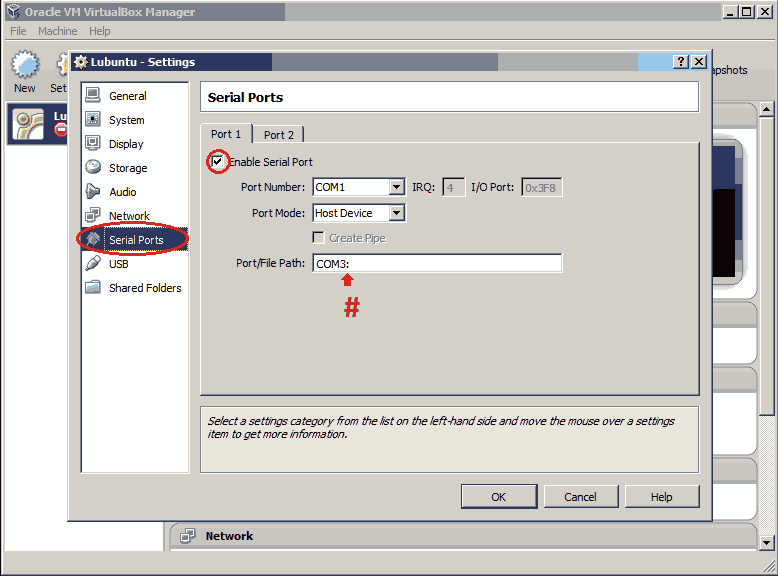Select the Shared Folders folder icon

click(93, 287)
